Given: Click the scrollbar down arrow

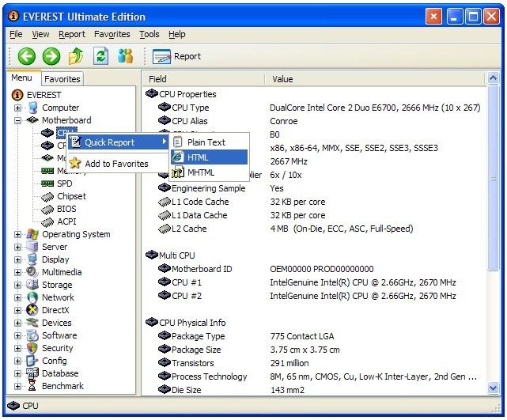Looking at the screenshot, I should pos(493,388).
